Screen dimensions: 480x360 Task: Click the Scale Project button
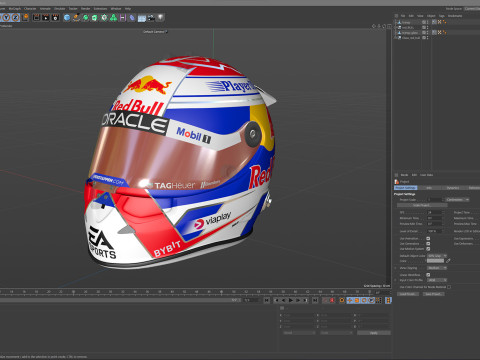pyautogui.click(x=422, y=205)
